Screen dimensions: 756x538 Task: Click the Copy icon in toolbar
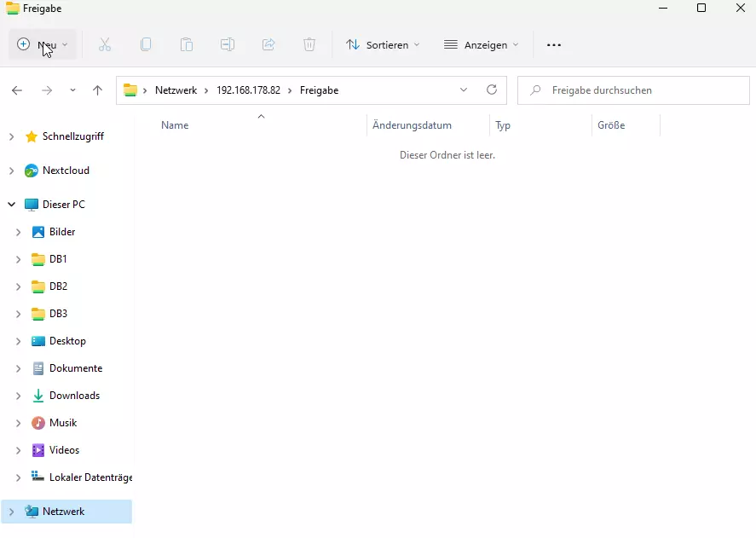coord(146,44)
